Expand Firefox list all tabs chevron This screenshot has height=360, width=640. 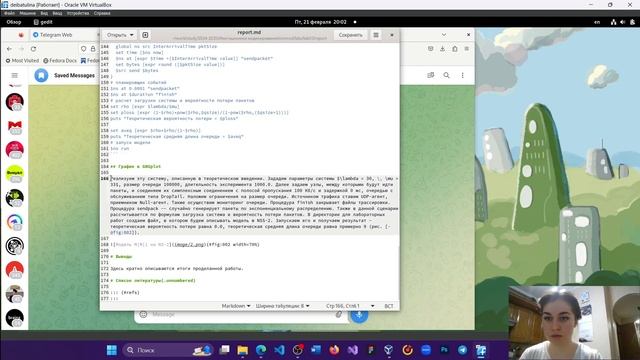pyautogui.click(x=444, y=35)
